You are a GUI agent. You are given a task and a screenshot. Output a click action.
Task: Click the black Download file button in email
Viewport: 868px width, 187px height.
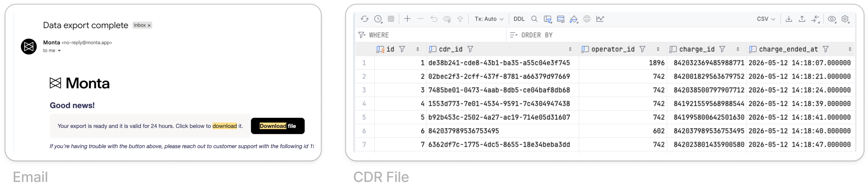coord(277,126)
